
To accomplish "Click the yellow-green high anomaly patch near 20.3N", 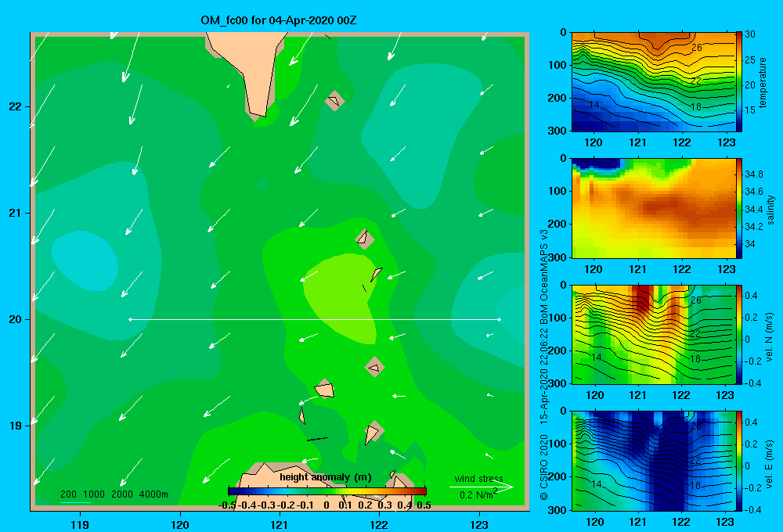I will (341, 297).
